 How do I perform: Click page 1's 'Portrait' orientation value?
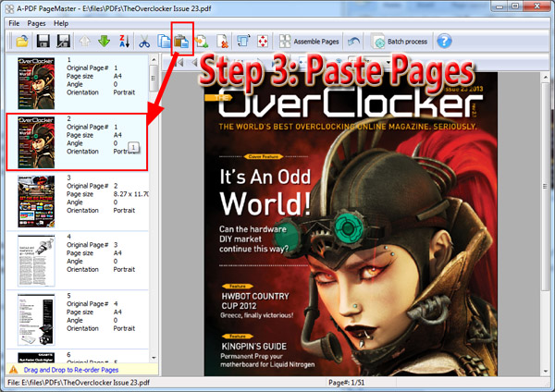(x=124, y=92)
